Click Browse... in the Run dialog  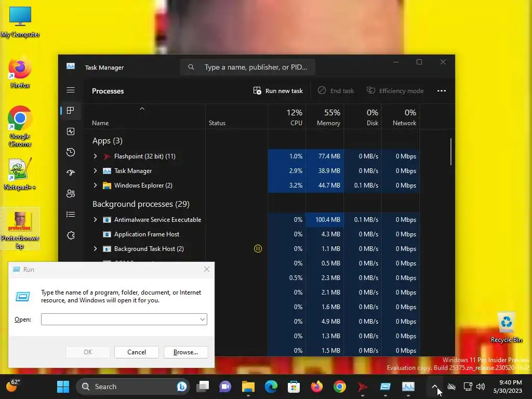coord(185,352)
